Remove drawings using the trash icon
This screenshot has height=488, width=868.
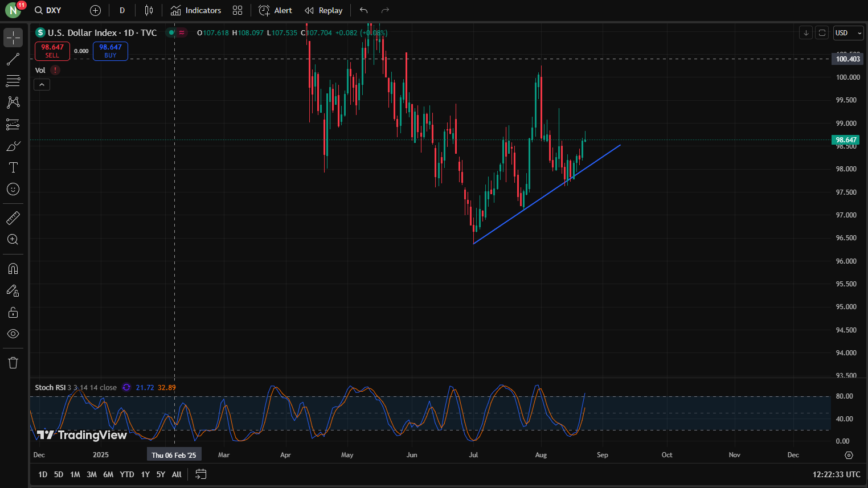point(13,363)
